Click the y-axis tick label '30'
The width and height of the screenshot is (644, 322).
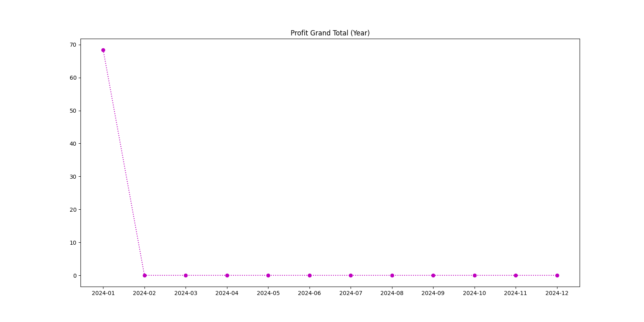pyautogui.click(x=73, y=177)
